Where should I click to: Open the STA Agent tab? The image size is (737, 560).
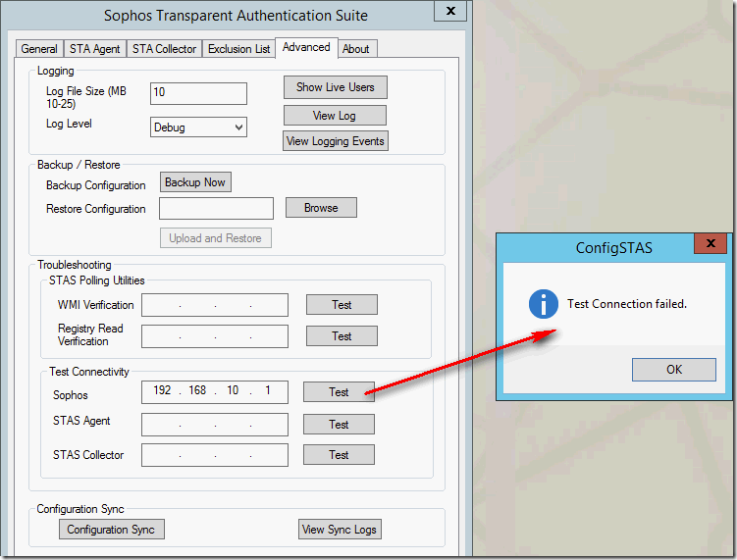[94, 49]
